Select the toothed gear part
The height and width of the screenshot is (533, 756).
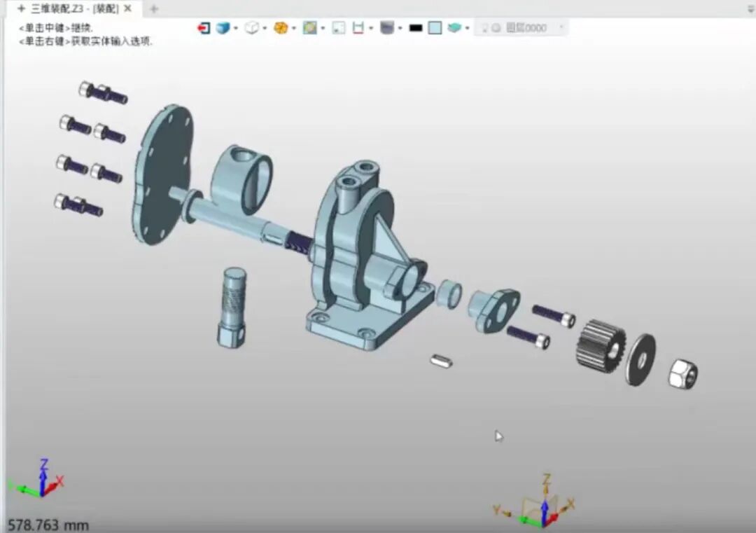[601, 346]
